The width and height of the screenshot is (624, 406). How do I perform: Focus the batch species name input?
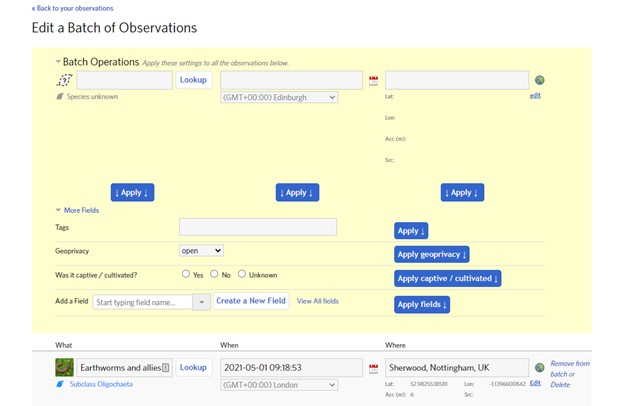(125, 80)
